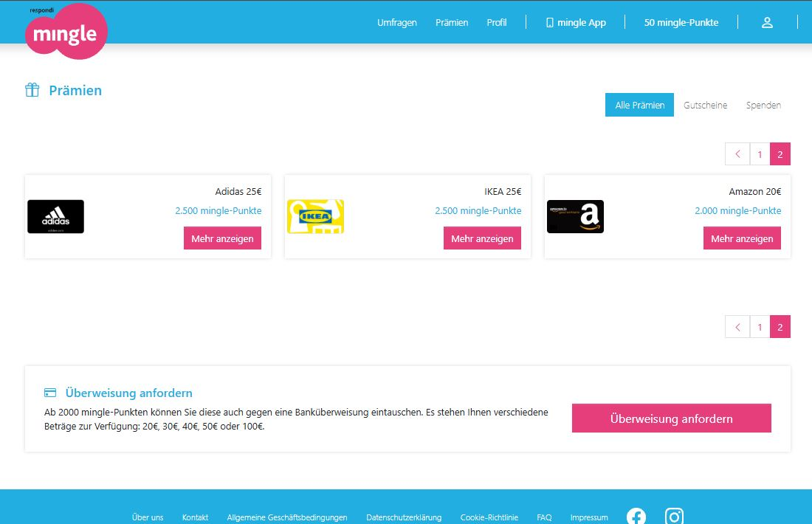812x524 pixels.
Task: Open Kontakt footer link
Action: coord(195,517)
